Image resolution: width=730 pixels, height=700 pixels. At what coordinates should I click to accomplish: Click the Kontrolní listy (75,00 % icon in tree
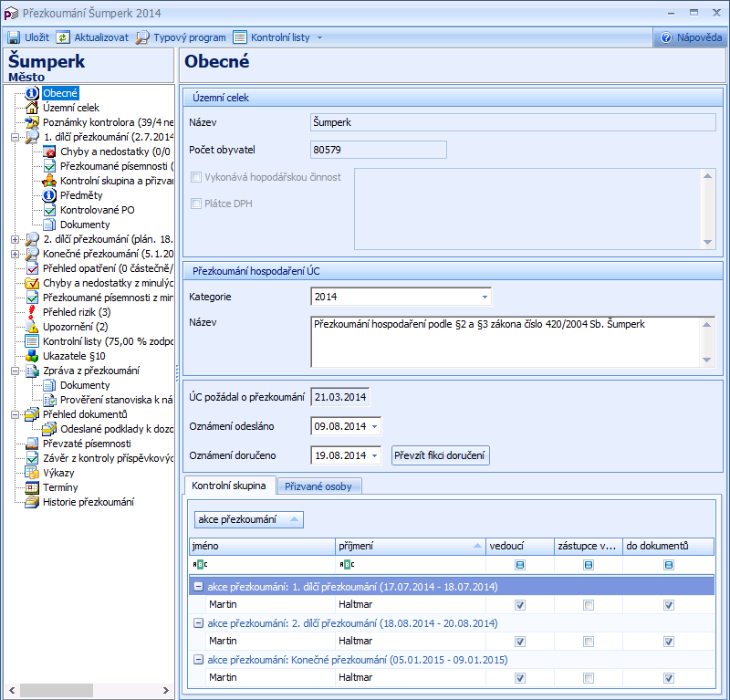[x=32, y=341]
